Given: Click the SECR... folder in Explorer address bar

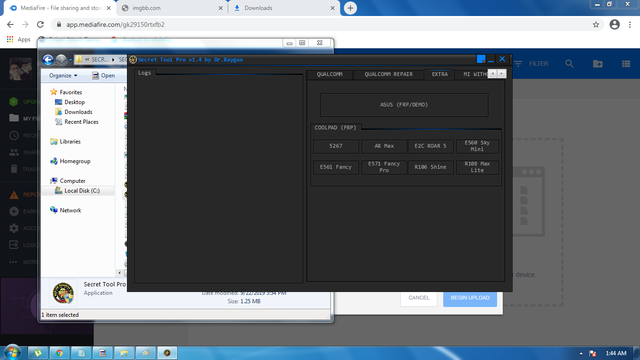Looking at the screenshot, I should click(x=100, y=60).
